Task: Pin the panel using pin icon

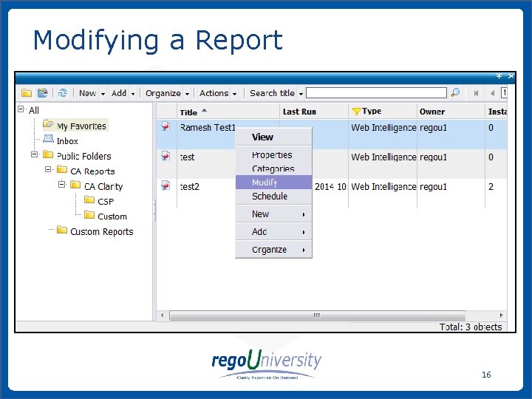Action: [499, 76]
